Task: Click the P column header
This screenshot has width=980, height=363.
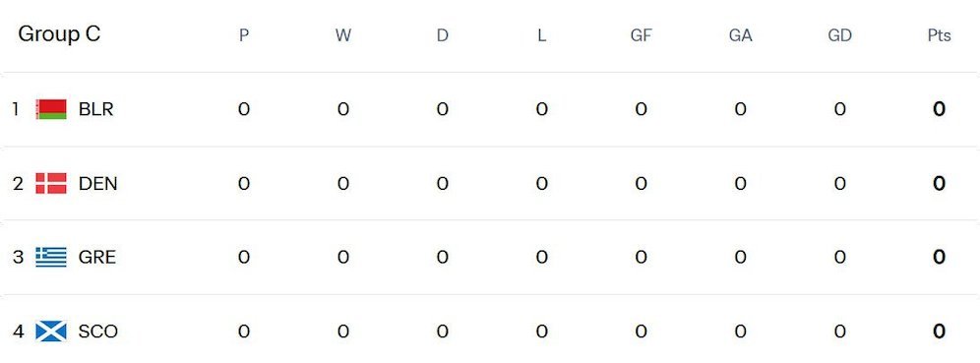Action: (x=244, y=35)
